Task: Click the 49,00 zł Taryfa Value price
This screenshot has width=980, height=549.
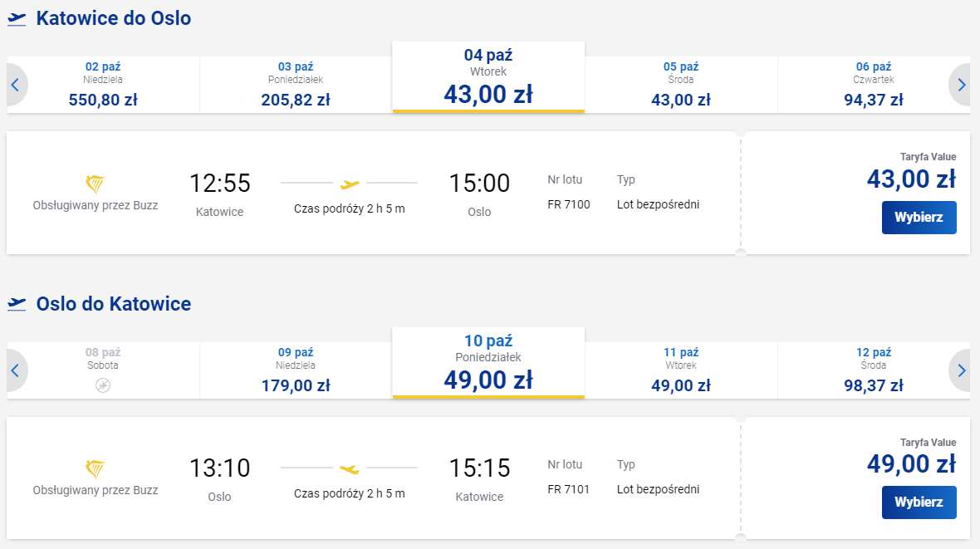Action: point(909,463)
